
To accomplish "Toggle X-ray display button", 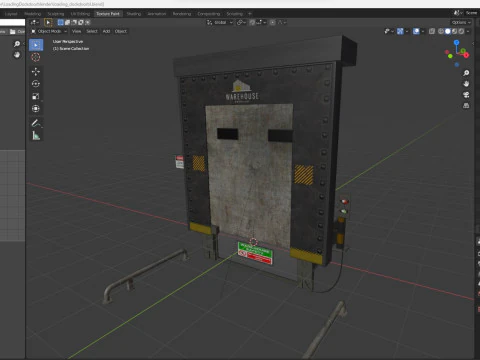I will (432, 31).
